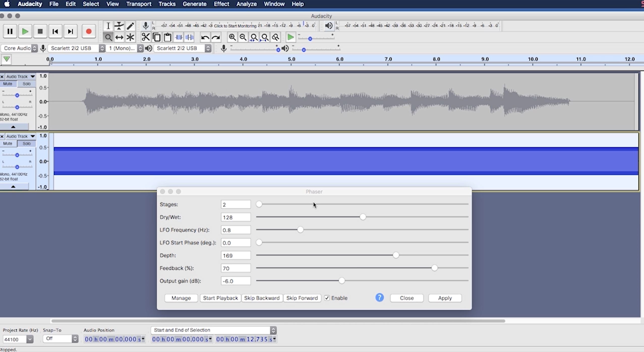644x352 pixels.
Task: Open the Snap-To dropdown
Action: 60,339
